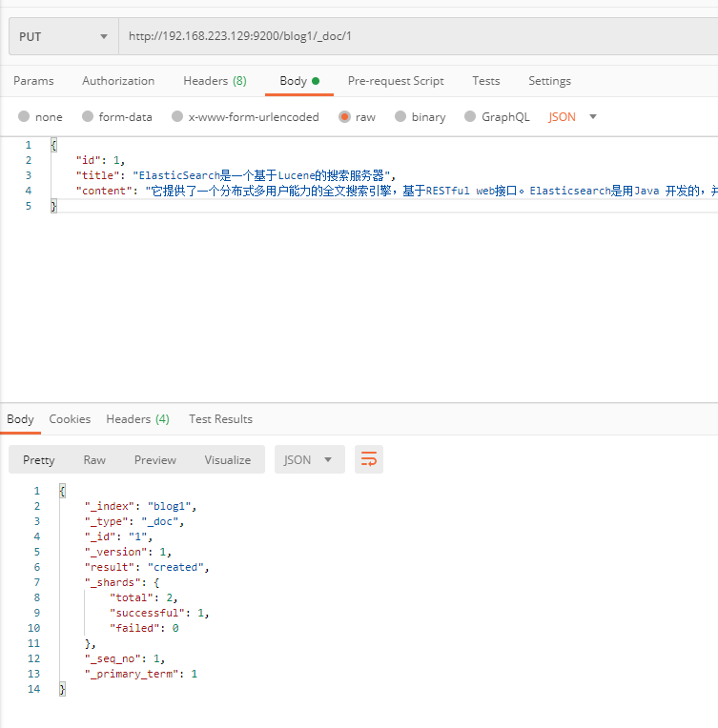Click the "id": 1 line in request editor

(x=100, y=160)
